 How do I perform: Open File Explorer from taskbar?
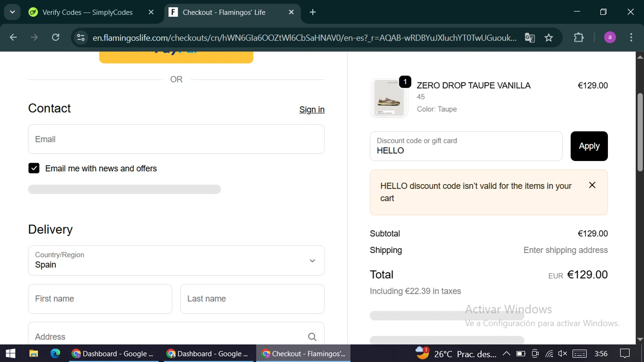[x=33, y=353]
